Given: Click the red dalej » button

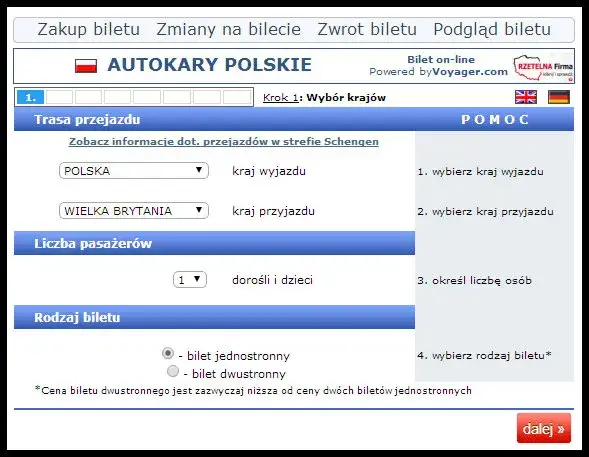Looking at the screenshot, I should click(x=544, y=428).
